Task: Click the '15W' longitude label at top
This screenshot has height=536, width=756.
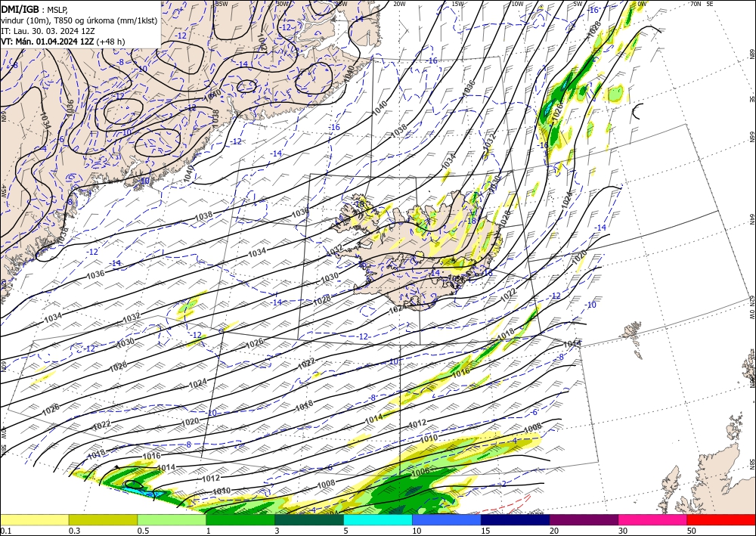Action: tap(458, 4)
